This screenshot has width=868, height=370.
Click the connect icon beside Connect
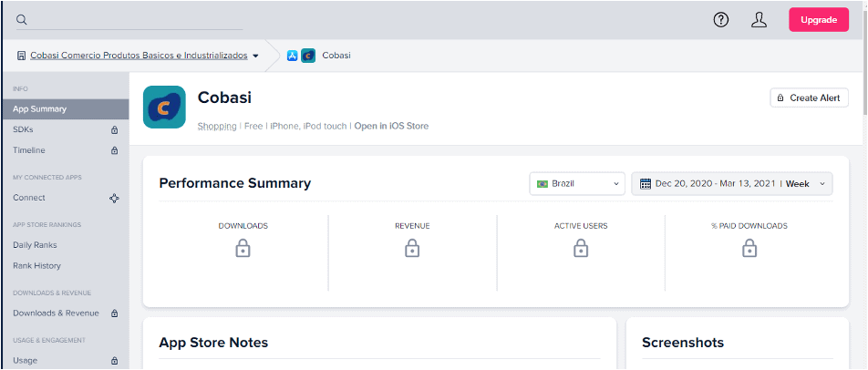click(x=114, y=198)
